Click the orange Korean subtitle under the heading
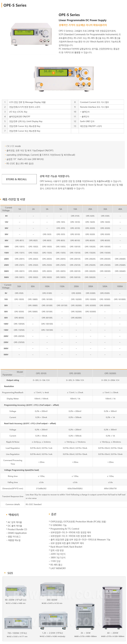The image size is (127, 644). [83, 25]
